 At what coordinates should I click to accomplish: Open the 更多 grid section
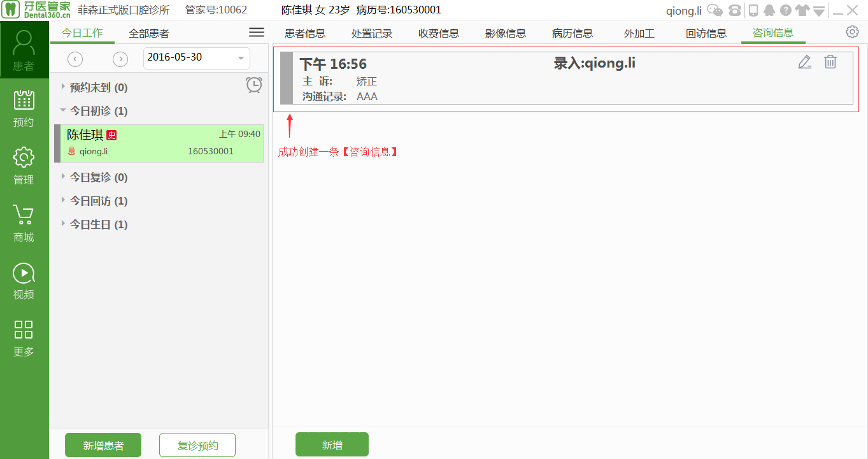tap(24, 338)
